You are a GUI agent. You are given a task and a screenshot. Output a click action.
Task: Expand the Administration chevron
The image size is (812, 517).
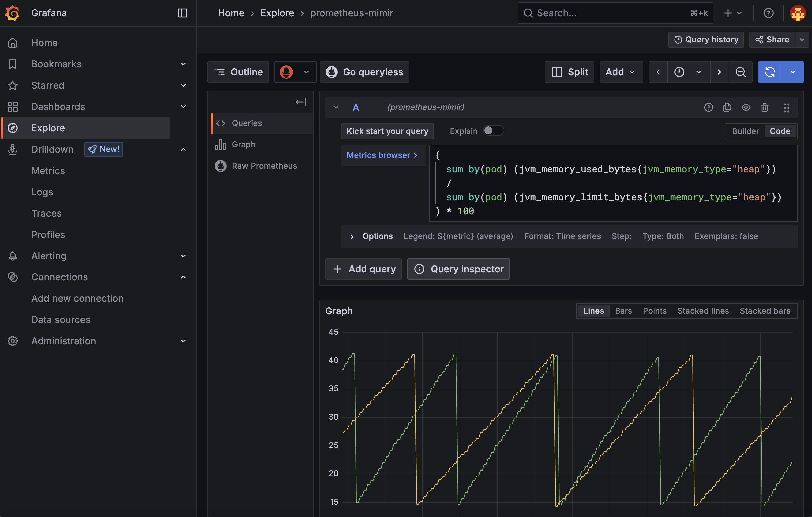coord(183,341)
